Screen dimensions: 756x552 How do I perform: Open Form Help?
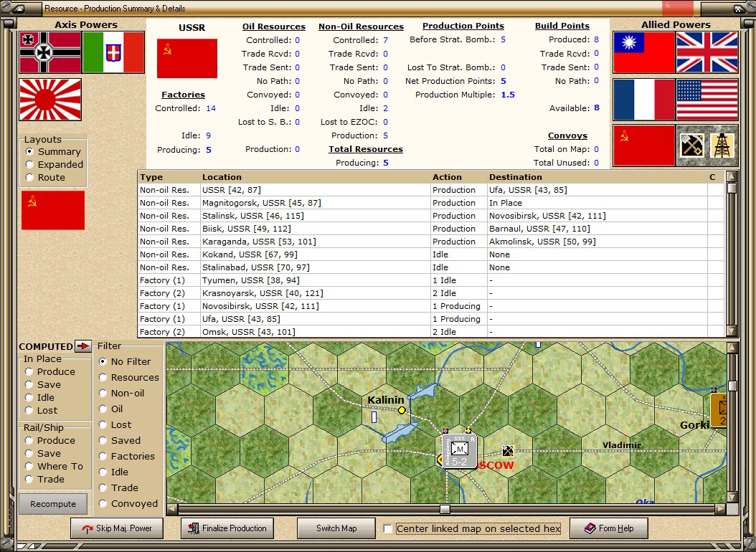coord(609,528)
